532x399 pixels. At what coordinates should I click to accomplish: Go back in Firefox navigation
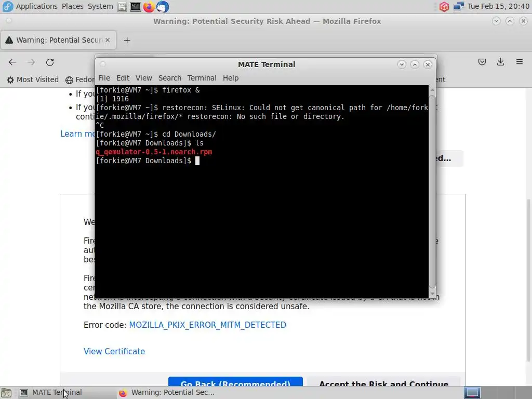tap(12, 62)
